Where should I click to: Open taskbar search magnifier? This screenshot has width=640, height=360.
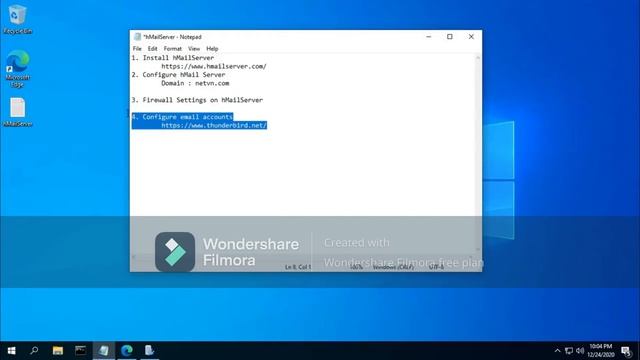click(34, 351)
